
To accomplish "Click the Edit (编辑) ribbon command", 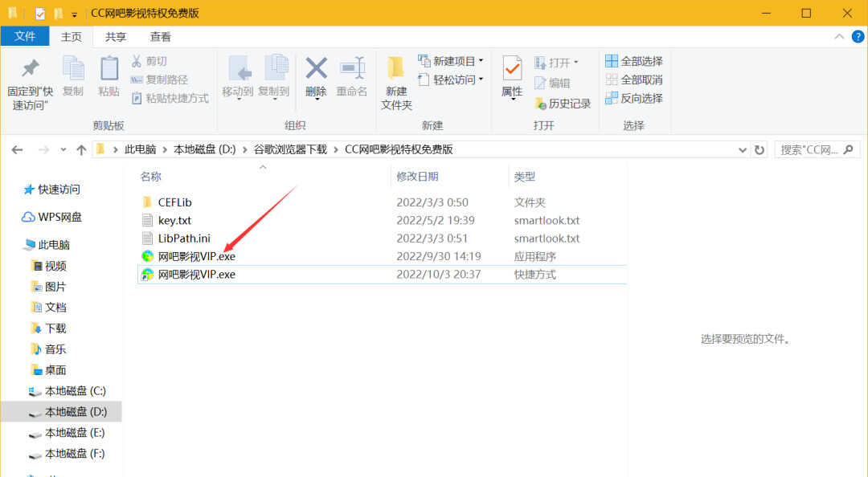I will tap(552, 83).
